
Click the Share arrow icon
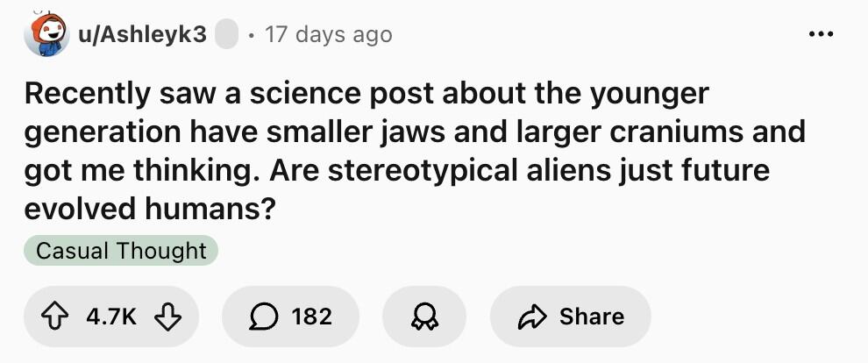[531, 317]
